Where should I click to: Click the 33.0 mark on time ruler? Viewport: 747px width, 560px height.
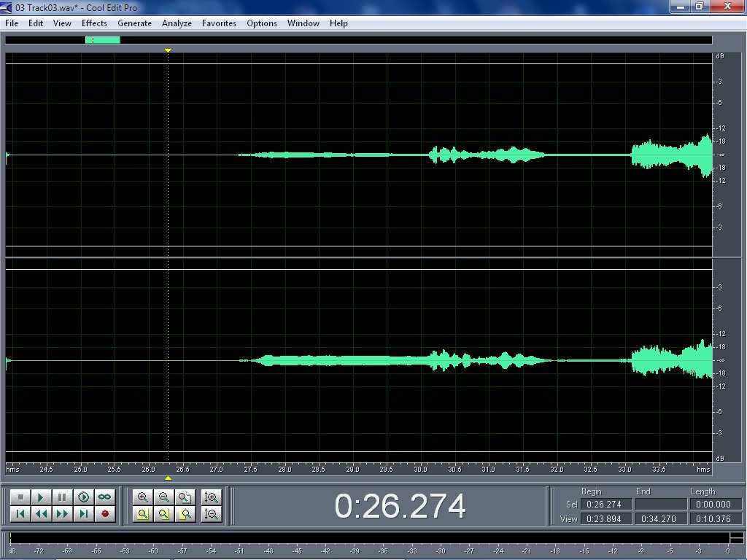click(x=624, y=470)
